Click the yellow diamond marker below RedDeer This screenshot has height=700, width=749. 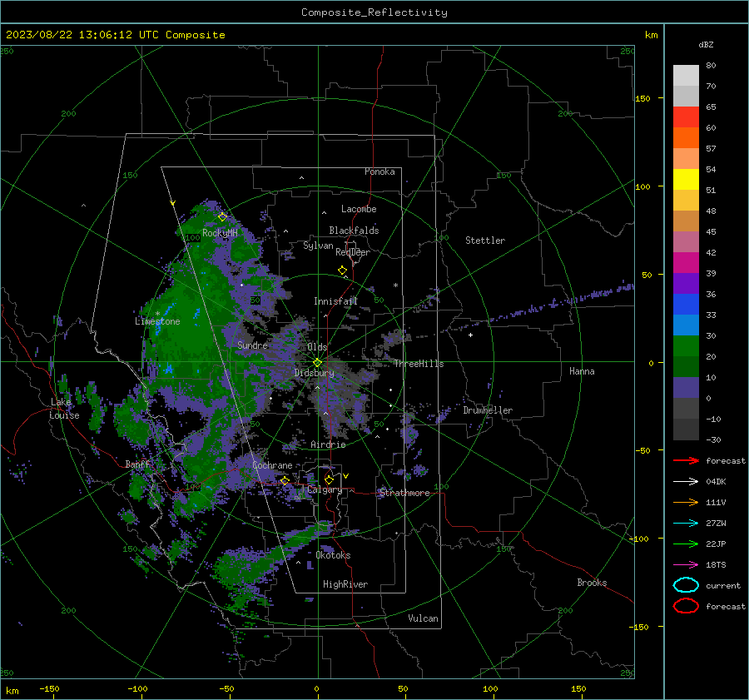pos(342,270)
